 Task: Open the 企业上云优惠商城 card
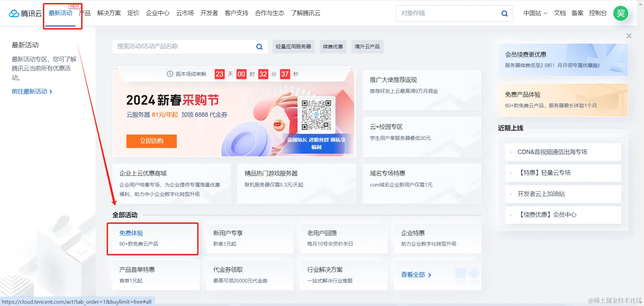(172, 184)
